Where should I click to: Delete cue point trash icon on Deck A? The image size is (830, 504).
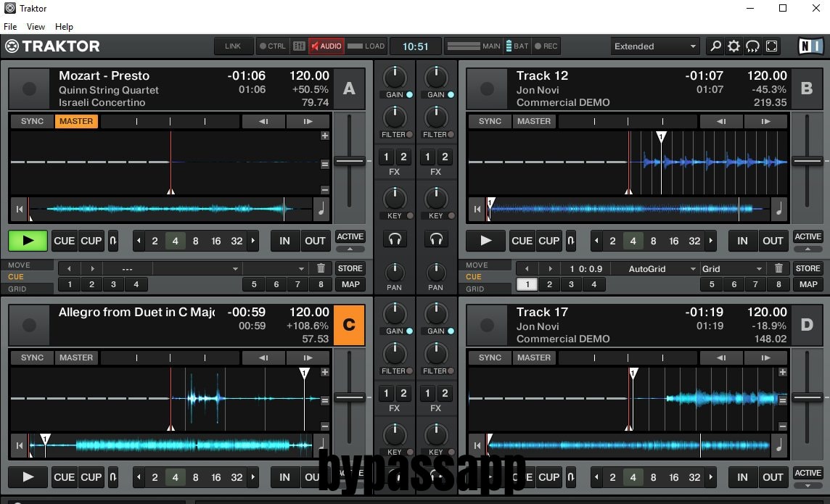pos(321,268)
